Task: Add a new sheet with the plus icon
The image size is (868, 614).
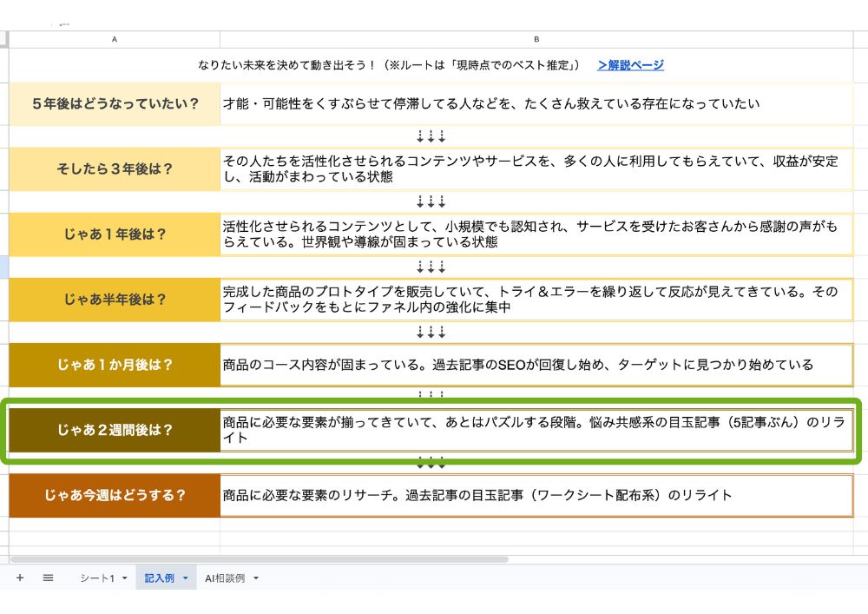Action: (20, 578)
